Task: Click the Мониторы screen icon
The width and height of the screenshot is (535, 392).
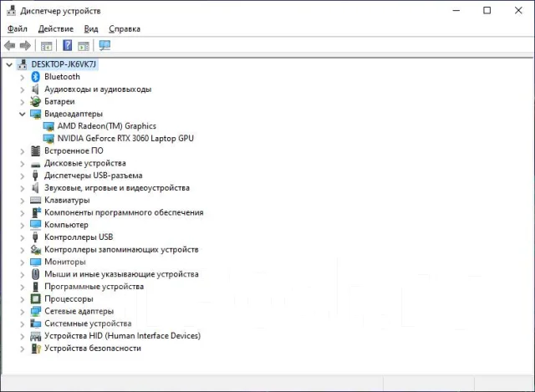Action: [x=35, y=262]
